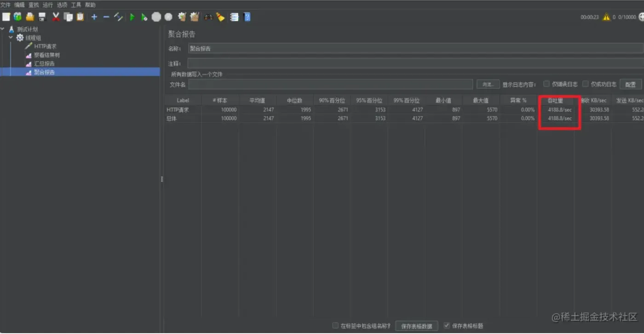Enable the 仅成功日志 checkbox
The height and width of the screenshot is (334, 644).
coord(586,84)
